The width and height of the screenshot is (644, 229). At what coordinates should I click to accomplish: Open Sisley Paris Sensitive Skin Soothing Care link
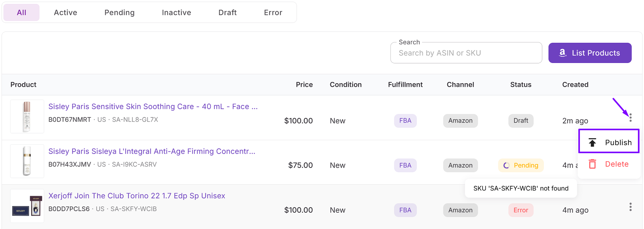(x=153, y=107)
